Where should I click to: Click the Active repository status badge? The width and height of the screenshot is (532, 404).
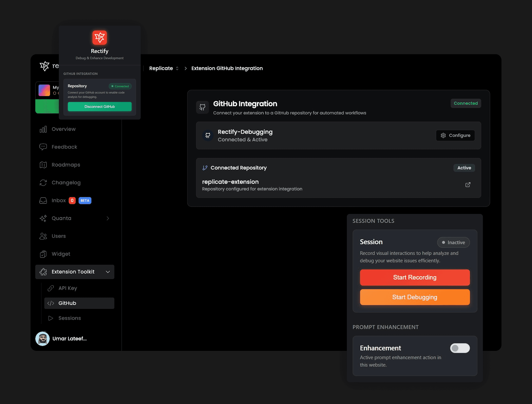(x=464, y=168)
